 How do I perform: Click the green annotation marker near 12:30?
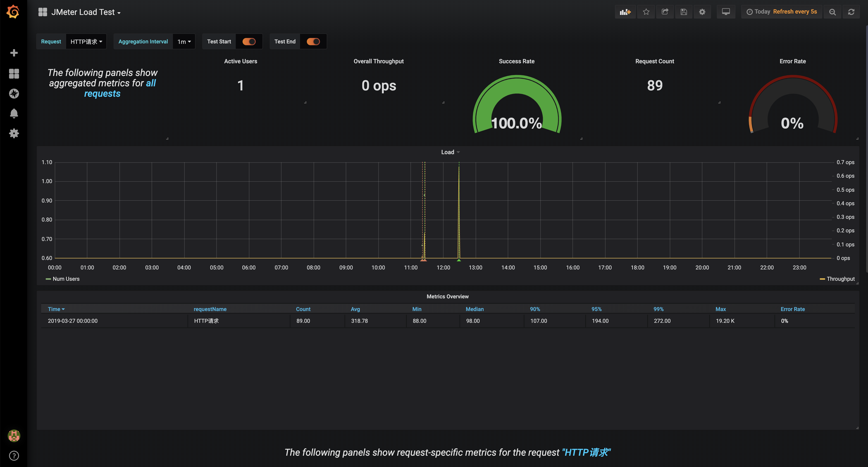click(459, 259)
